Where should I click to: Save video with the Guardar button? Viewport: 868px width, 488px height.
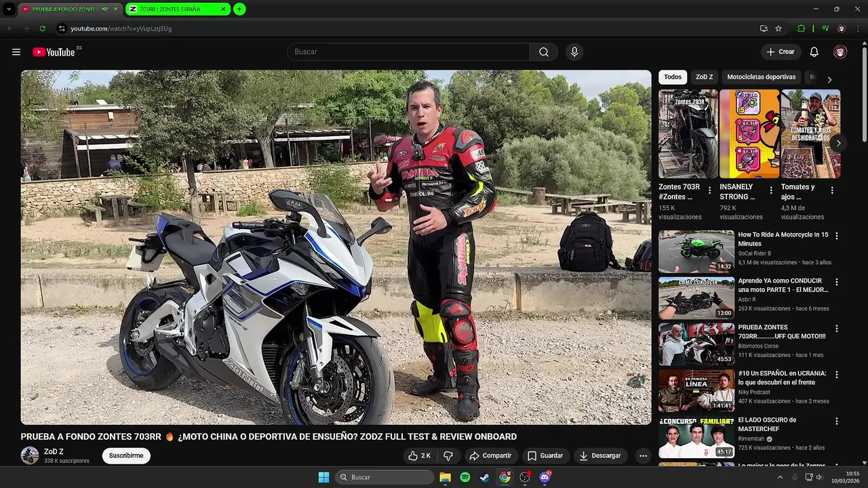tap(545, 455)
